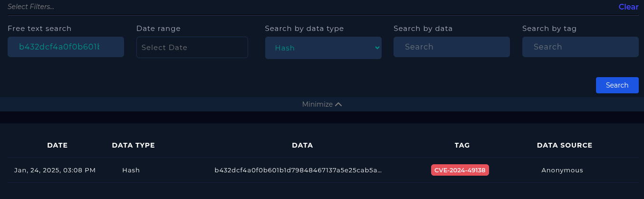Open the Select Date range field
This screenshot has width=644, height=199.
pyautogui.click(x=192, y=48)
